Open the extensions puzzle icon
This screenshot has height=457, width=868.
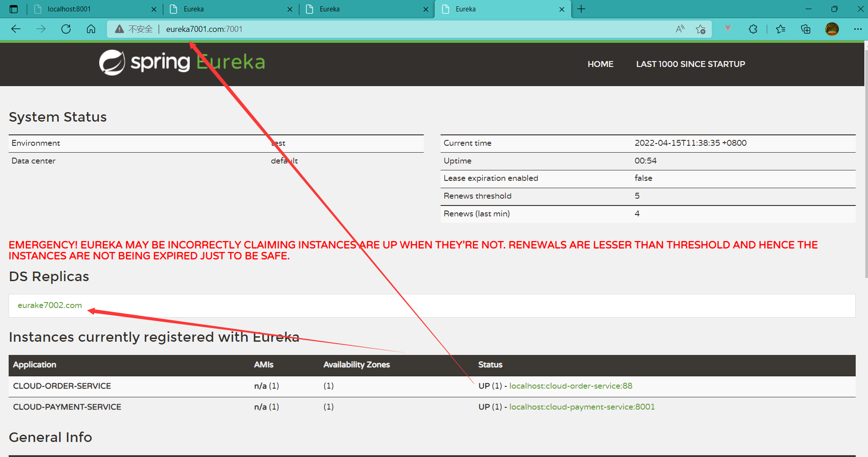click(x=753, y=29)
